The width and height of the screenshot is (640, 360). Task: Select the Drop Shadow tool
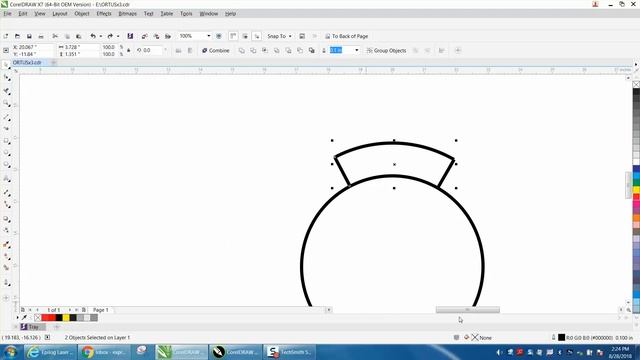click(x=7, y=219)
